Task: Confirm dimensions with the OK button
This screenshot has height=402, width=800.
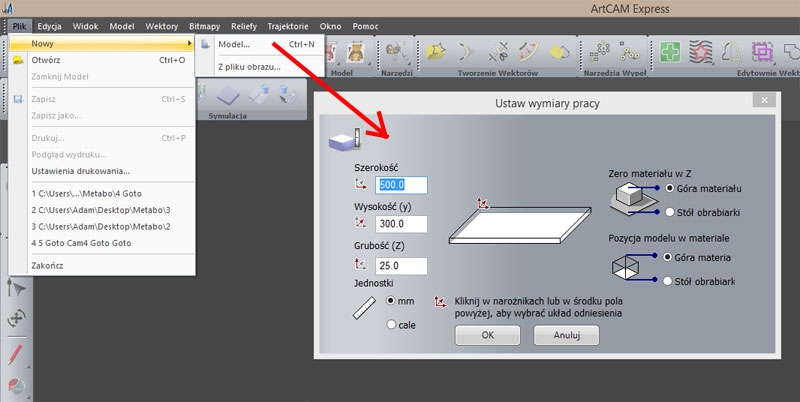Action: pyautogui.click(x=487, y=335)
